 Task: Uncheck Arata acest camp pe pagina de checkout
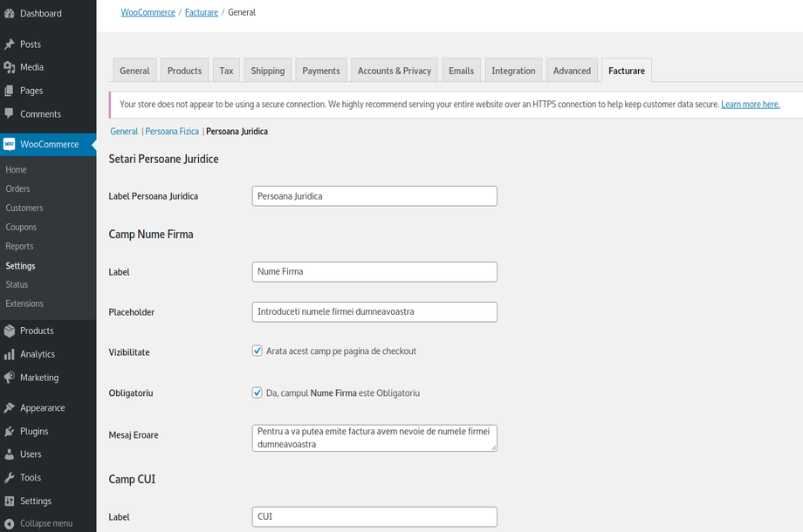(x=257, y=351)
